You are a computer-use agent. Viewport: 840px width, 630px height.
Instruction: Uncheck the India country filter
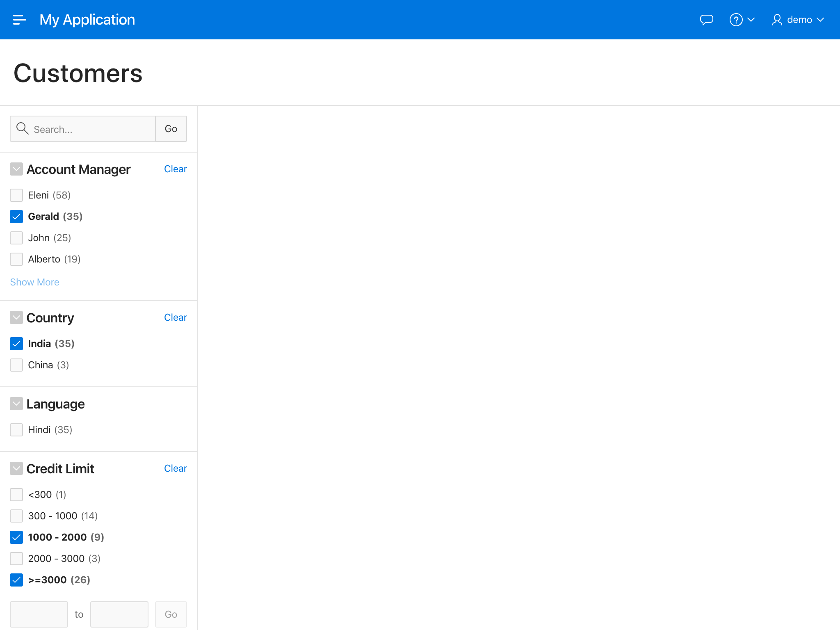click(x=16, y=344)
